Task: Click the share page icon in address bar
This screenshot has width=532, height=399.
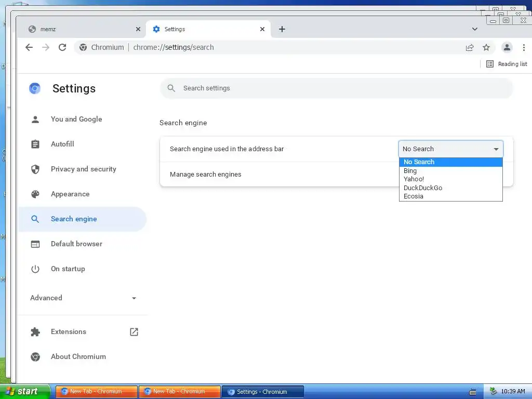Action: (470, 47)
